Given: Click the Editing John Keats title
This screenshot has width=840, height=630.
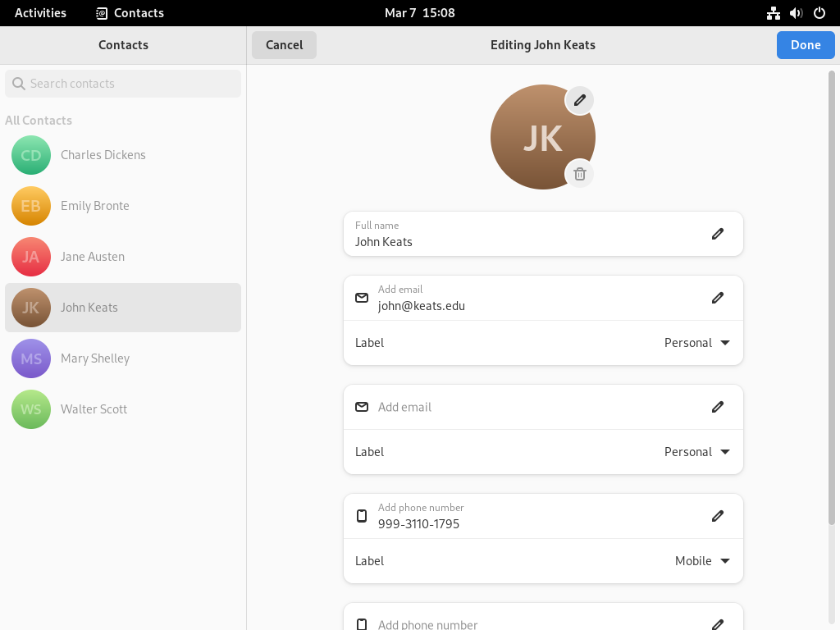Looking at the screenshot, I should click(543, 45).
